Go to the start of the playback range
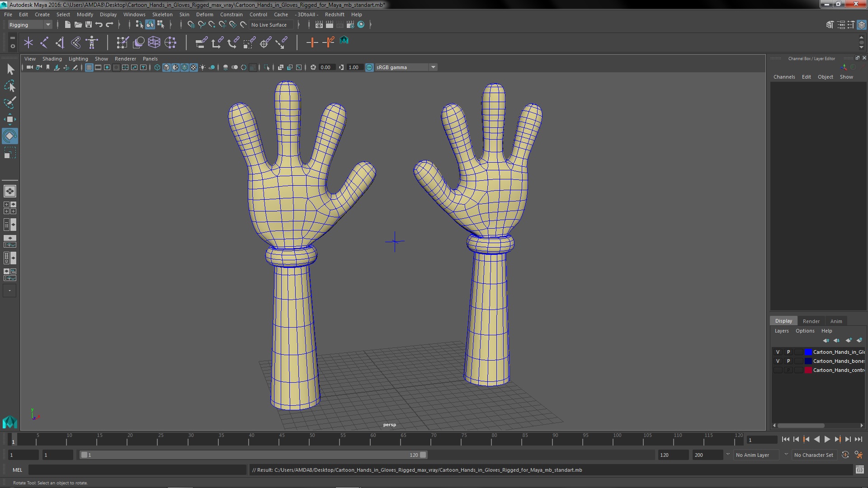868x488 pixels. [785, 439]
